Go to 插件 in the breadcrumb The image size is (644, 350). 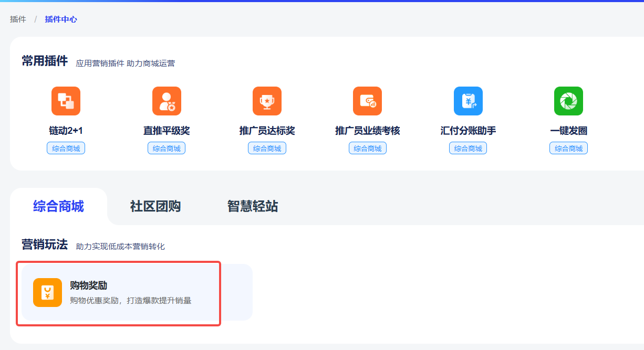pos(18,19)
